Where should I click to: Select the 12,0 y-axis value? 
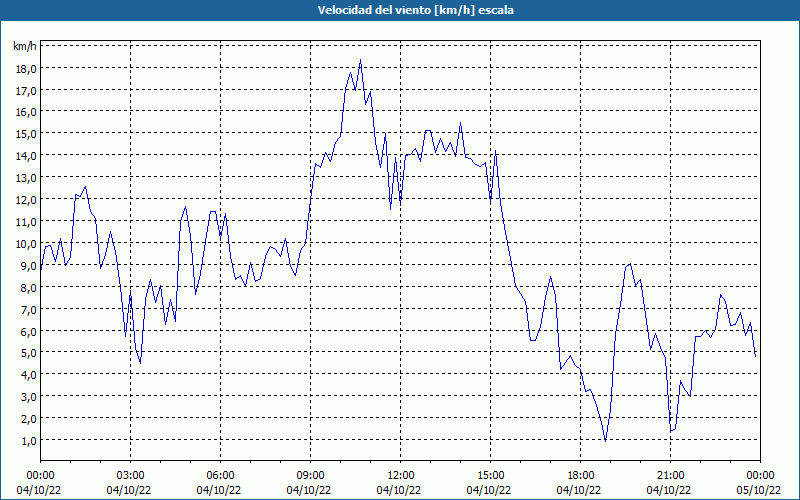click(x=26, y=200)
